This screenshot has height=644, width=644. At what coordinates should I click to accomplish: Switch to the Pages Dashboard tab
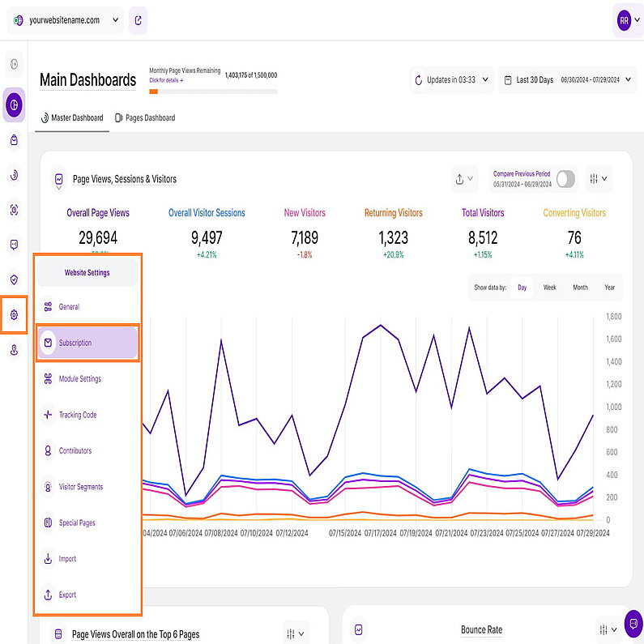pyautogui.click(x=145, y=118)
